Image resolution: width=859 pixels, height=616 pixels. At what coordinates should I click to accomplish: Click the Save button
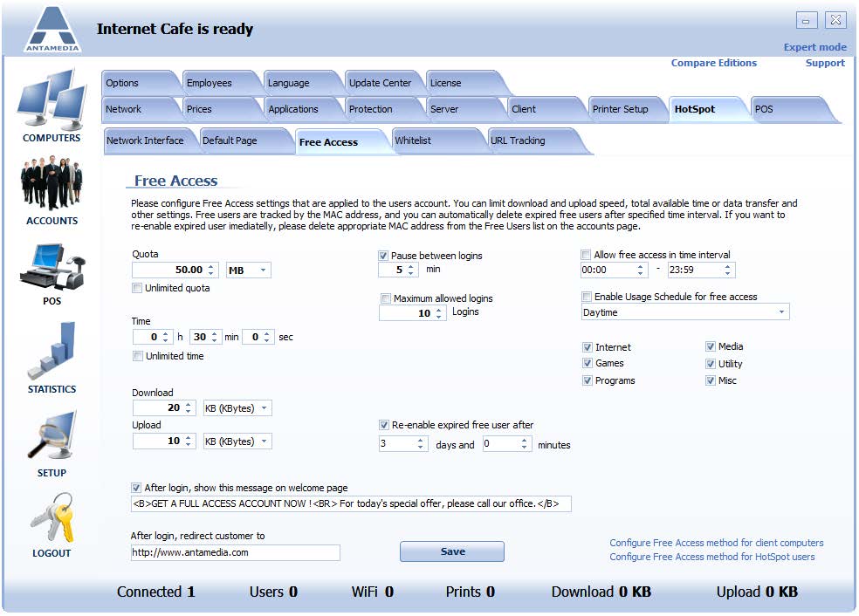pos(452,551)
